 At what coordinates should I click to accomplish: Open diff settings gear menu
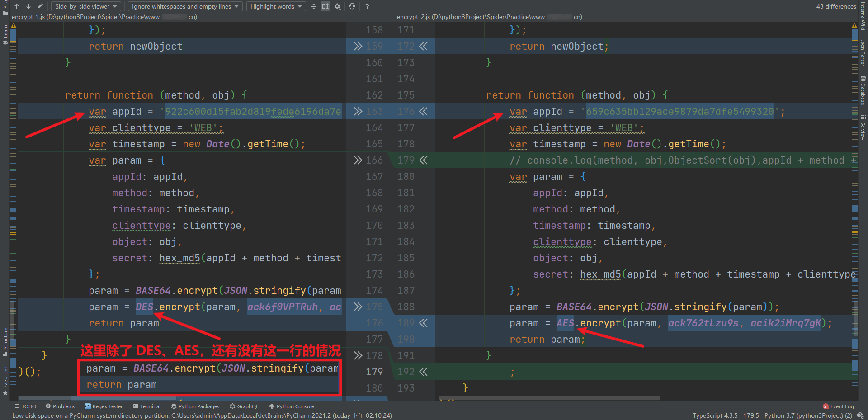338,6
